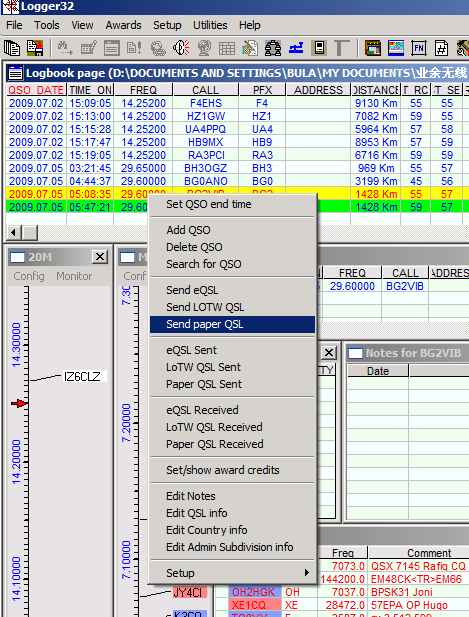Screen dimensions: 469x617
Task: Click the large gray T toolbar icon
Action: [x=342, y=48]
